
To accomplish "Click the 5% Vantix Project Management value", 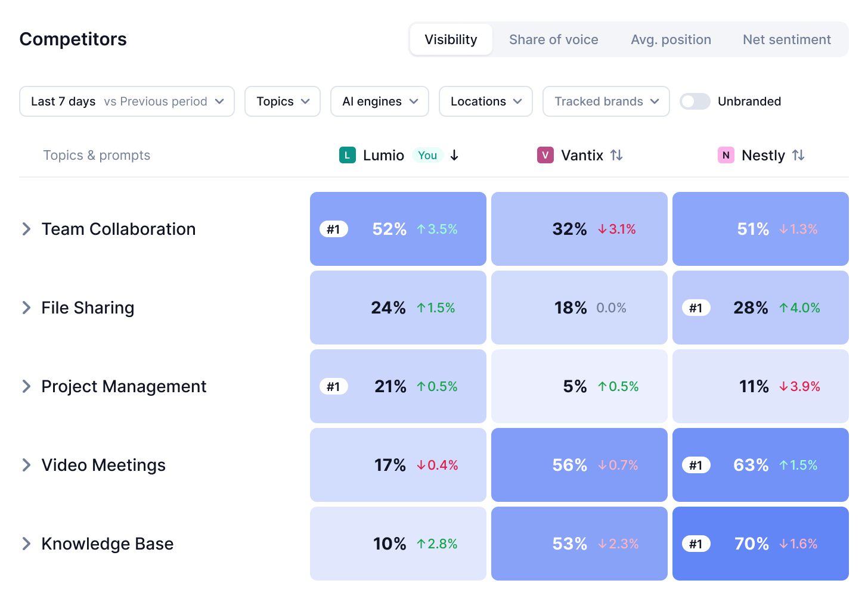I will [575, 386].
